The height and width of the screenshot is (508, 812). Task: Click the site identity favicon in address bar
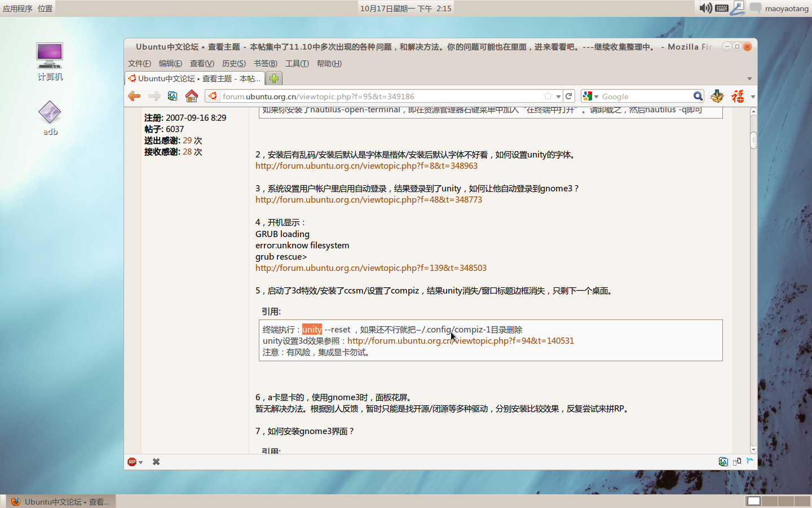(213, 97)
